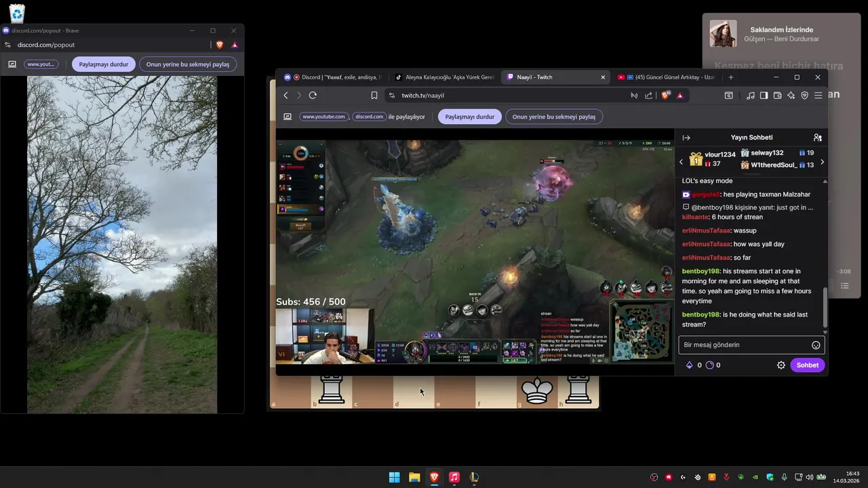Screen dimensions: 868x488
Task: Click selway132 in gift leaderboard
Action: coord(766,153)
